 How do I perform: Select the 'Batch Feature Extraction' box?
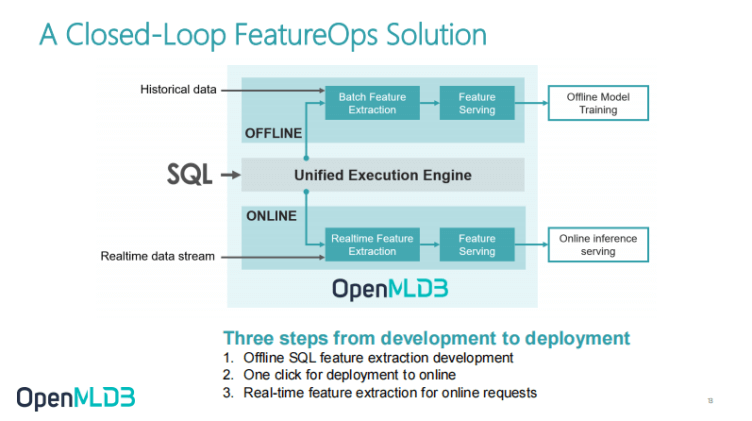372,103
